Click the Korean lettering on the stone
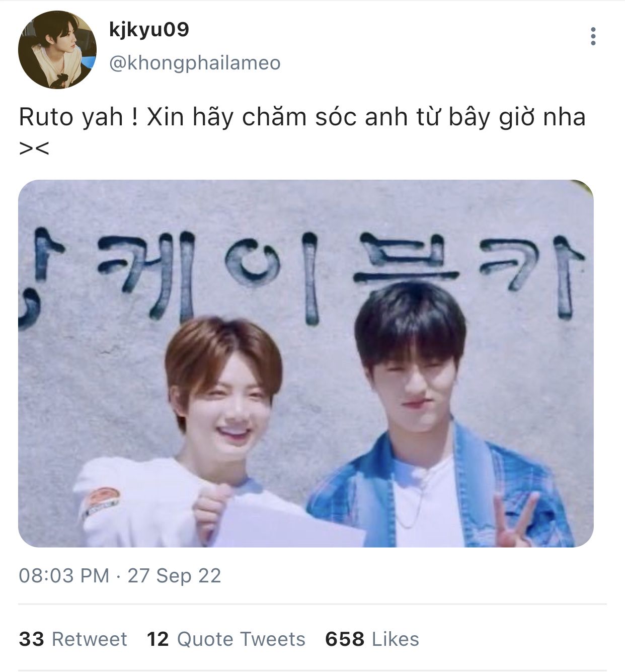Image resolution: width=625 pixels, height=672 pixels. [x=302, y=269]
